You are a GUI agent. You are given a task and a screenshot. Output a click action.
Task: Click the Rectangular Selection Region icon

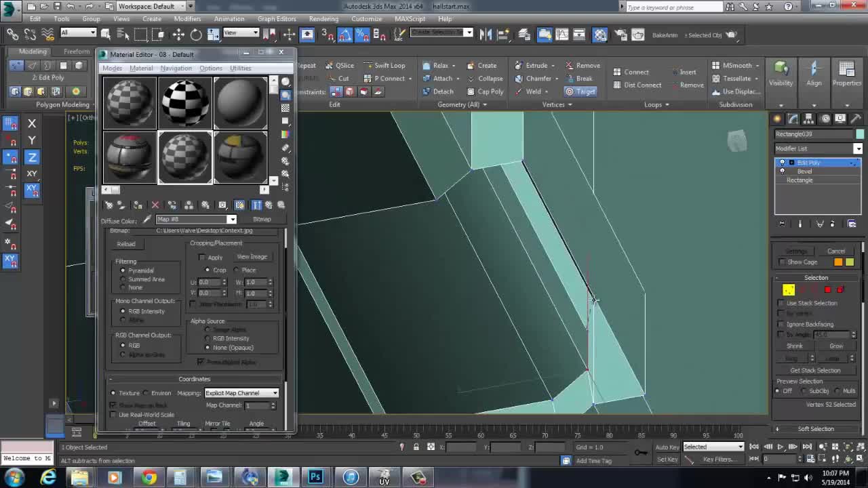click(x=140, y=35)
